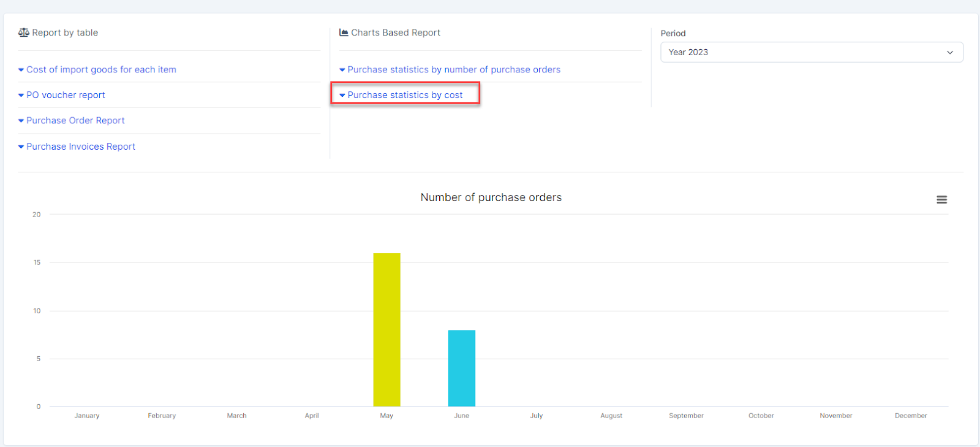Viewport: 980px width, 447px height.
Task: Select the Purchase statistics by cost report
Action: [405, 95]
